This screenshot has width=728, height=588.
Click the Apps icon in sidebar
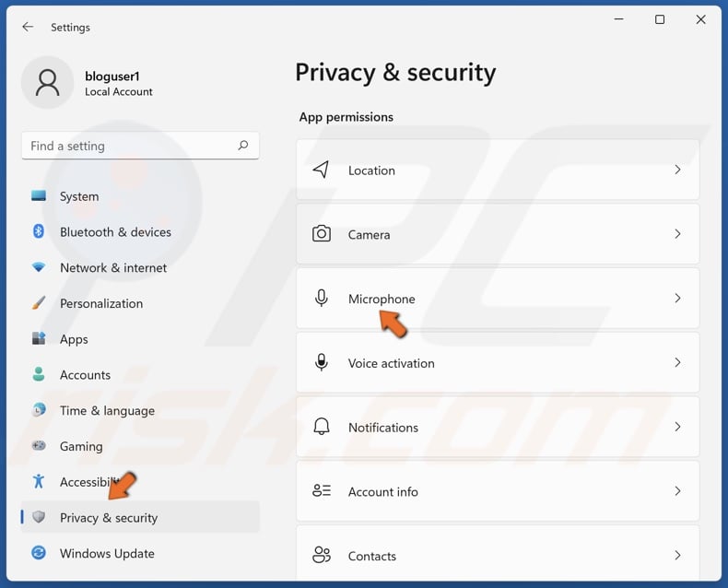39,338
